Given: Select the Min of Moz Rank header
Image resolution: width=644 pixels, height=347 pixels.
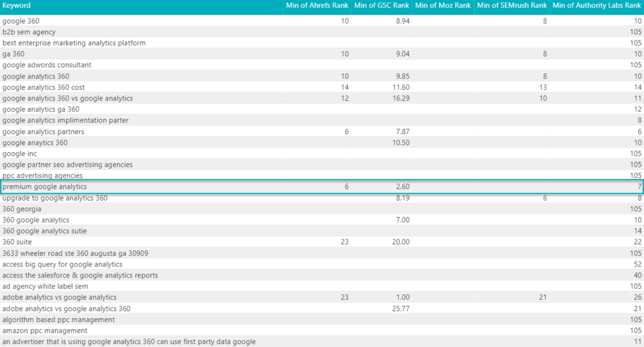Looking at the screenshot, I should tap(443, 5).
